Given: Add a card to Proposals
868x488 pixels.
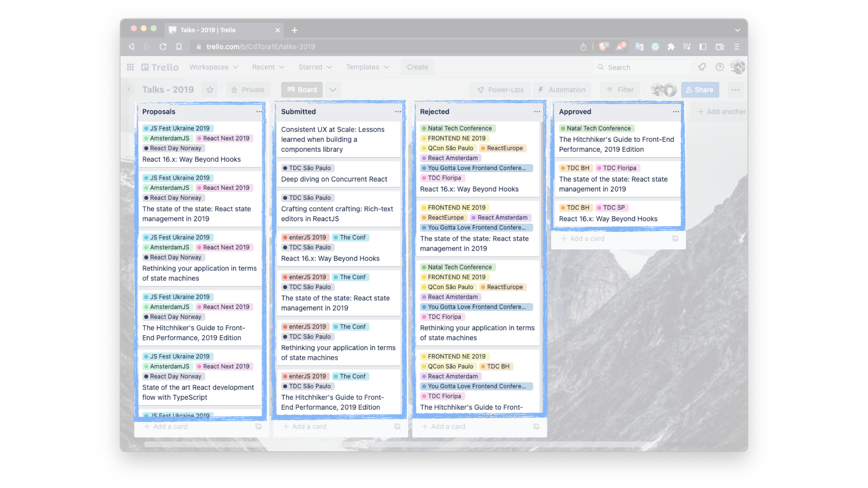Looking at the screenshot, I should pos(165,427).
